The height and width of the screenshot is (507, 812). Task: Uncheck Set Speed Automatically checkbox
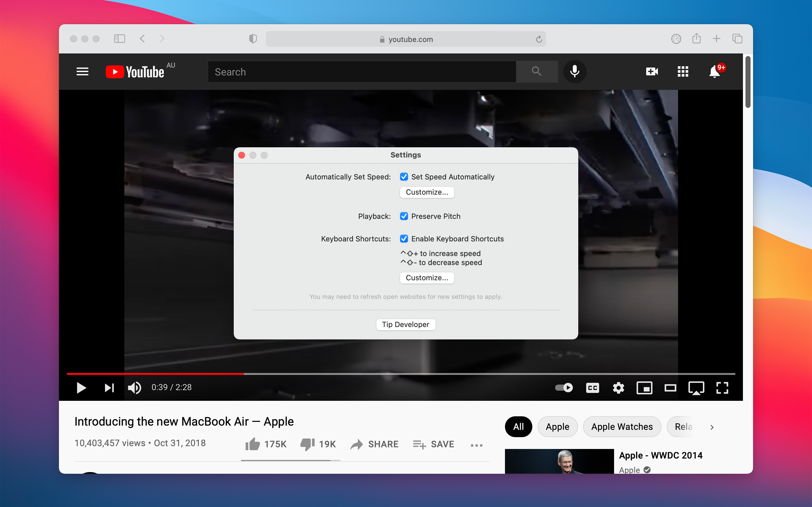pos(404,177)
